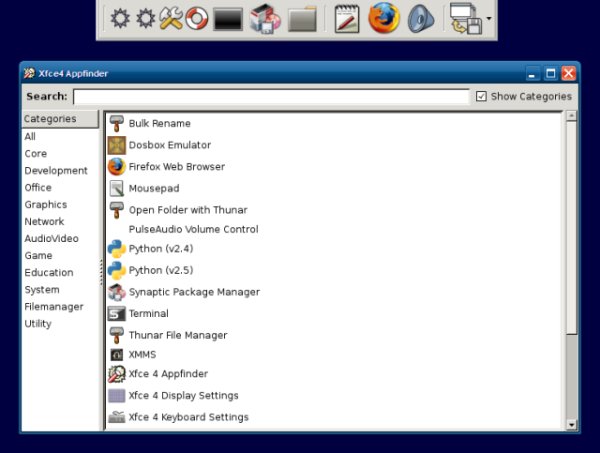This screenshot has width=600, height=453.
Task: Click the Synaptic Package Manager icon
Action: pyautogui.click(x=117, y=292)
